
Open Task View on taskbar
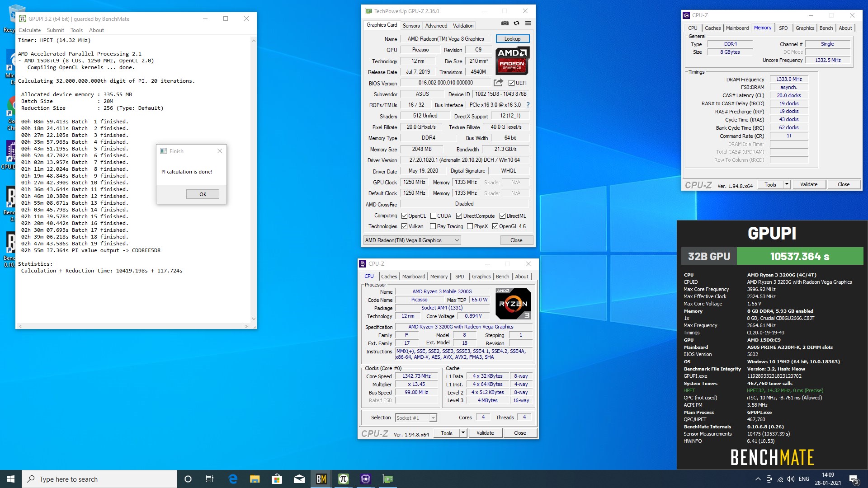tap(210, 479)
